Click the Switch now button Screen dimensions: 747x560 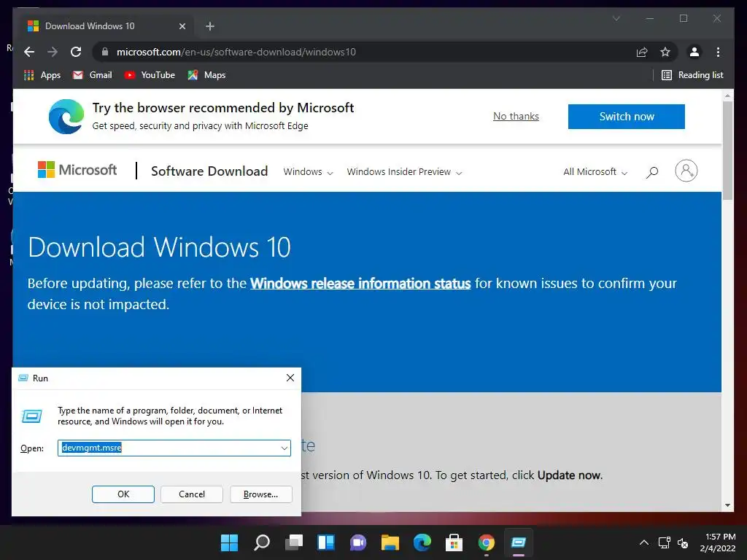pyautogui.click(x=627, y=117)
